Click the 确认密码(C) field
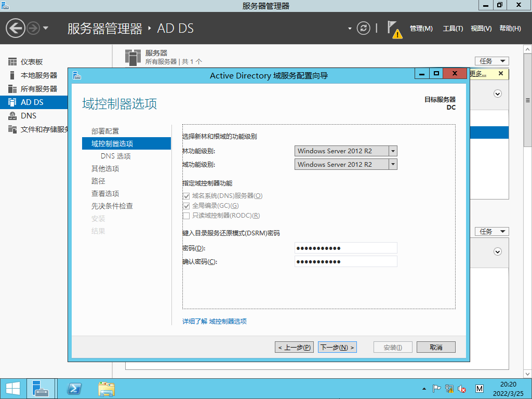The height and width of the screenshot is (399, 532). (345, 262)
